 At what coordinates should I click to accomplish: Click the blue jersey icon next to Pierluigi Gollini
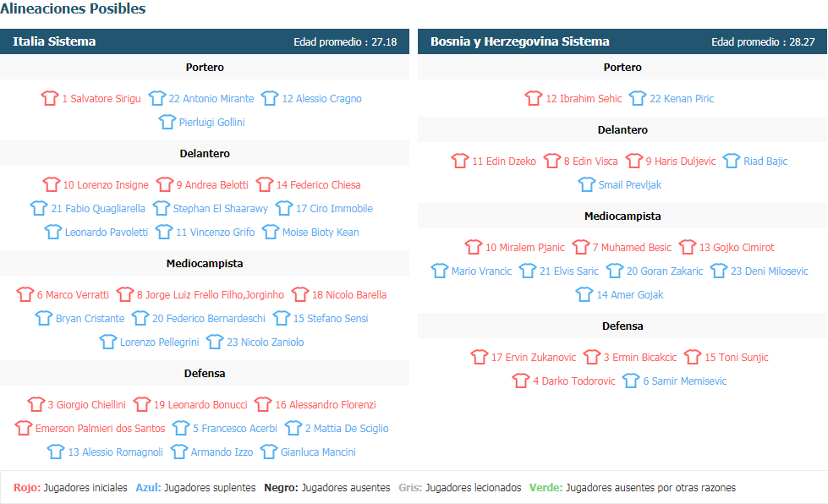[x=167, y=122]
